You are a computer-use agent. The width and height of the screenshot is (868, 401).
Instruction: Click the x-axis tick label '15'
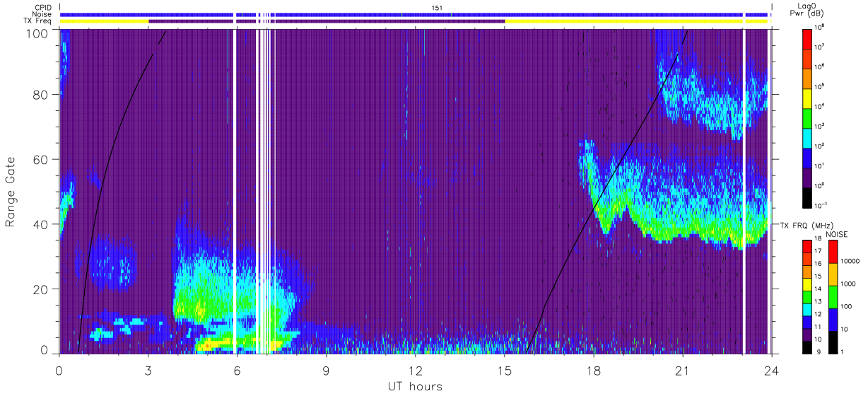pos(505,370)
